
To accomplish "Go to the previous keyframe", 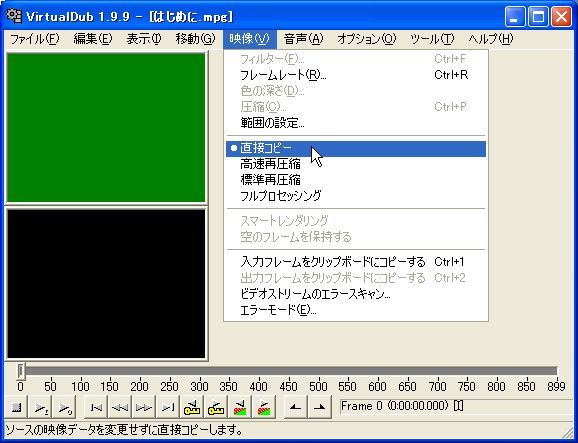I will pyautogui.click(x=192, y=407).
